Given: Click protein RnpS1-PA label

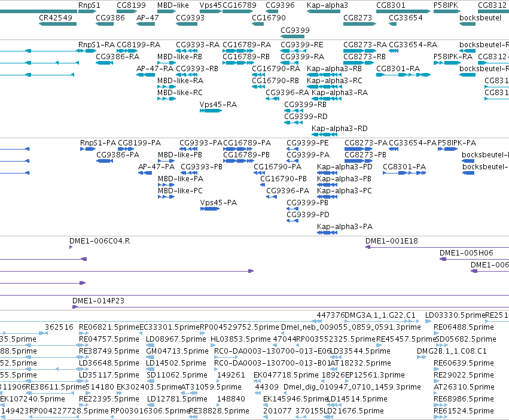Looking at the screenshot, I should [97, 143].
